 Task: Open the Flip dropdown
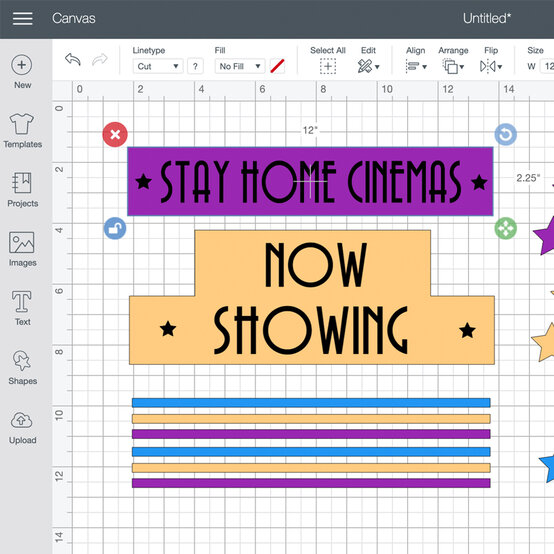491,66
